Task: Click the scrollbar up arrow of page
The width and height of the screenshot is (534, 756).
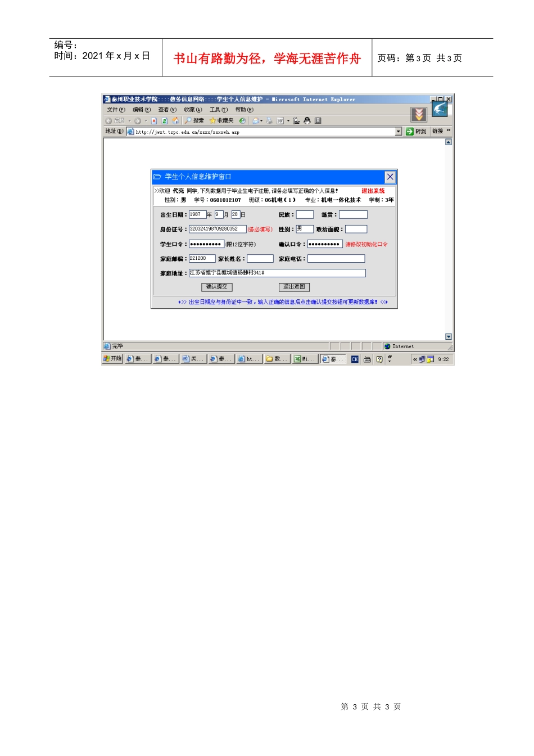Action: click(x=449, y=142)
